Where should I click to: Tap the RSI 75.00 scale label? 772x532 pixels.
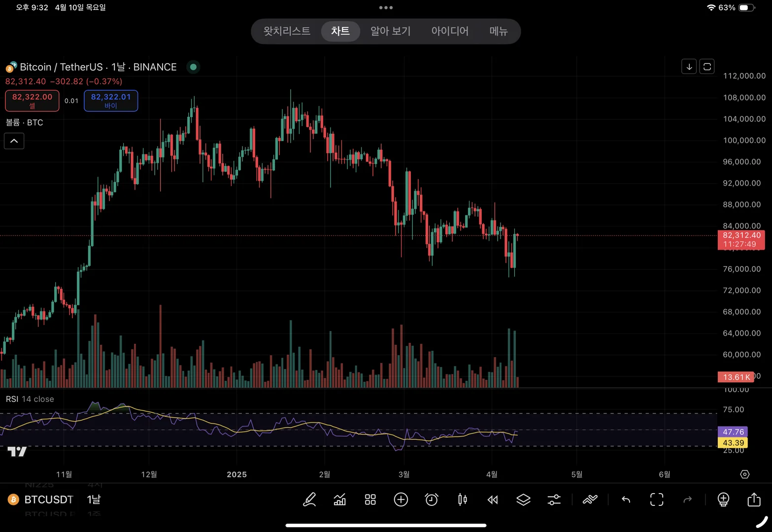(733, 409)
